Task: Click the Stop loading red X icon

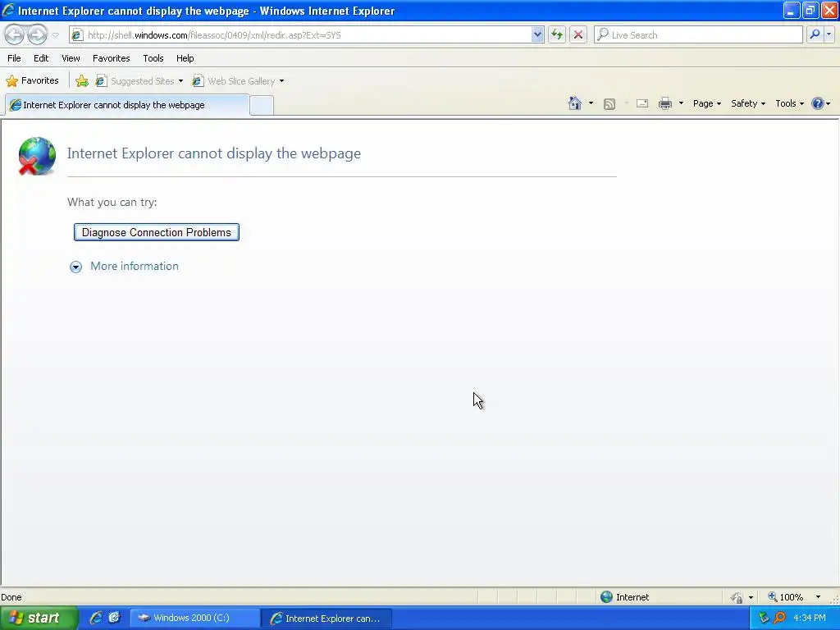Action: coord(578,34)
